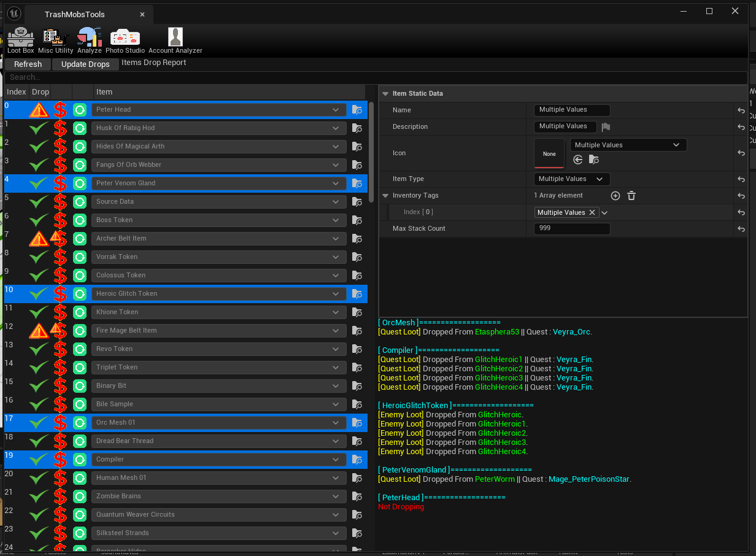Open the Photo Studio tool
Image resolution: width=756 pixels, height=556 pixels.
coord(125,41)
